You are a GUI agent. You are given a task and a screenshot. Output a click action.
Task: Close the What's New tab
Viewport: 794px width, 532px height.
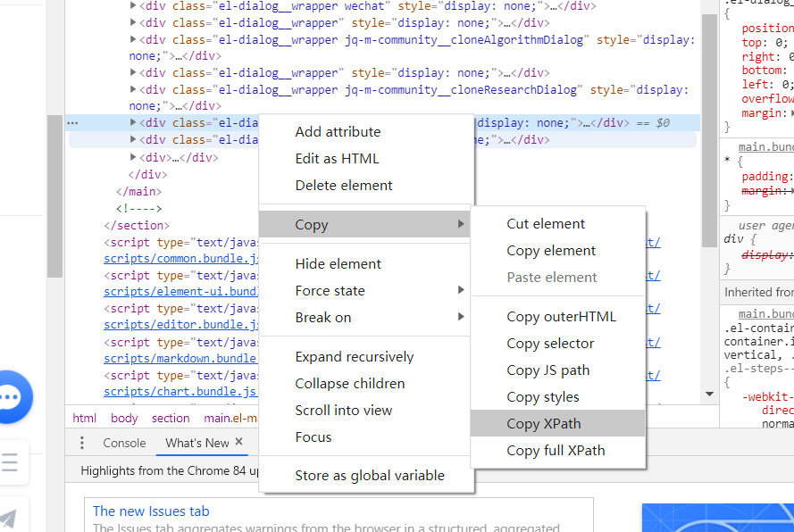pyautogui.click(x=239, y=441)
